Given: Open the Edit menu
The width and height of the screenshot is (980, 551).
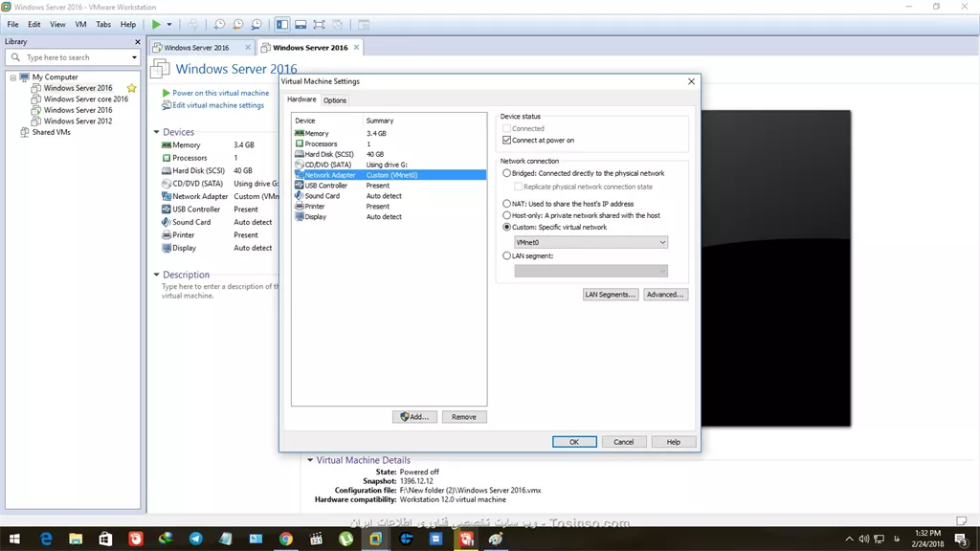Looking at the screenshot, I should point(33,24).
